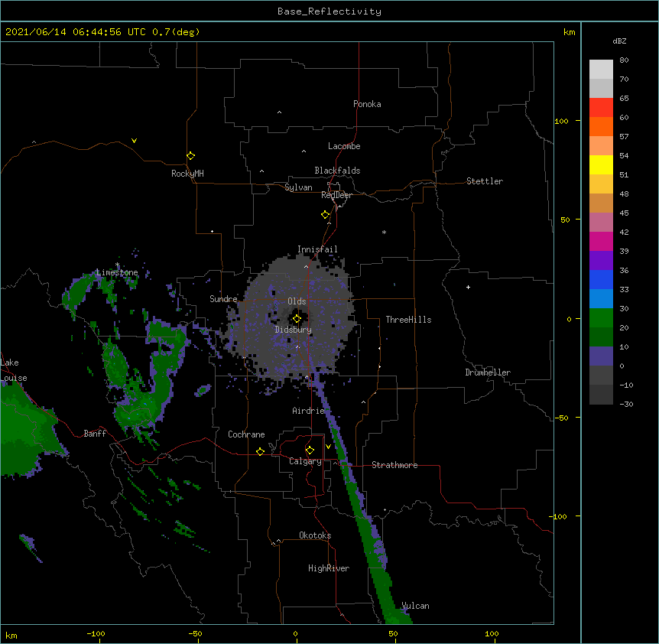
Task: Click the yellow diamond marker below Cochrane
Action: coord(260,451)
